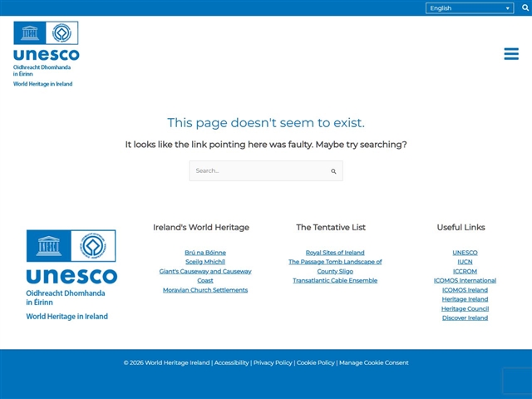Select Transatlantic Cable Ensemble link
Image resolution: width=532 pixels, height=399 pixels.
[335, 280]
